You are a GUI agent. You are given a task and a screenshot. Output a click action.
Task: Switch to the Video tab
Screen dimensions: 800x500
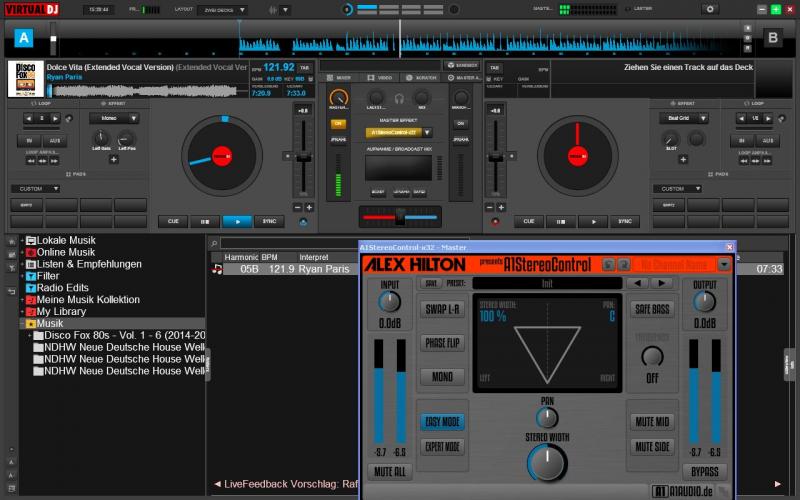pos(380,78)
